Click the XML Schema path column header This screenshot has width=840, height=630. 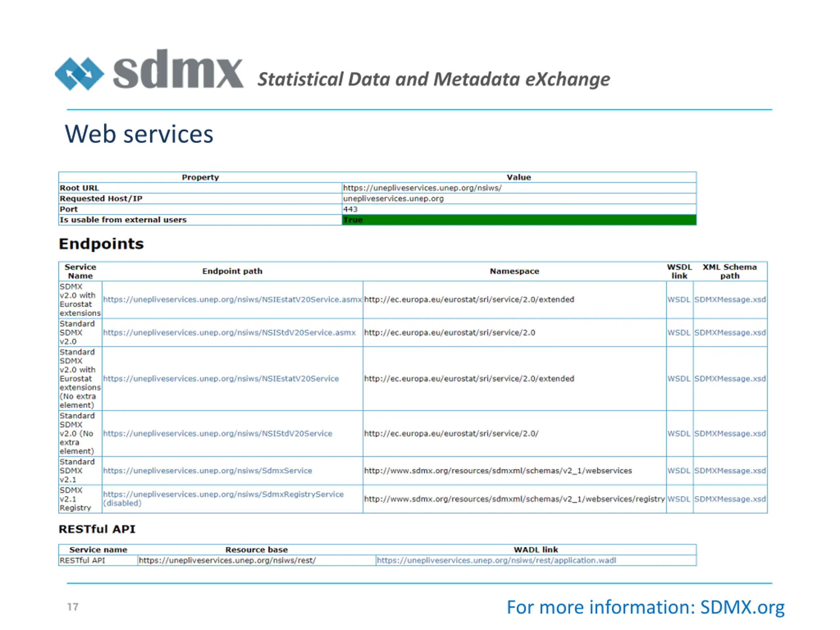[x=730, y=271]
